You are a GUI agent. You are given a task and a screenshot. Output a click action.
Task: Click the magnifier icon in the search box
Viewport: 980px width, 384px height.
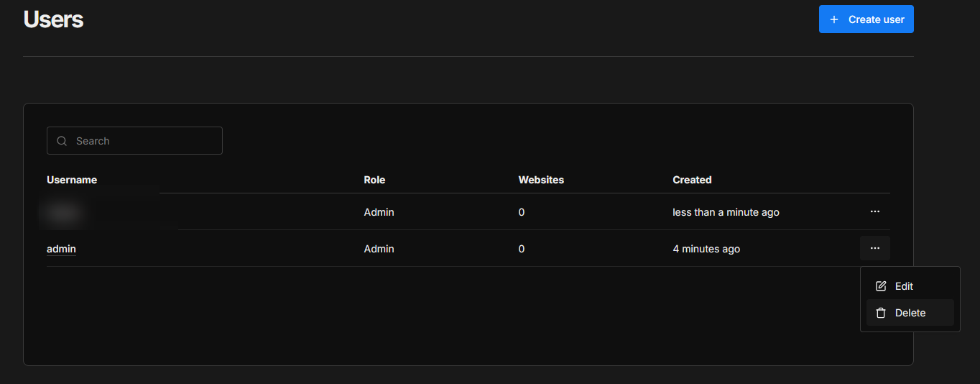62,141
